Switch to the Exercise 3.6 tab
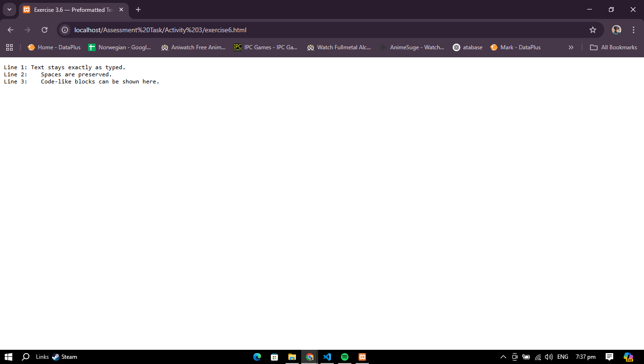The width and height of the screenshot is (644, 364). click(69, 9)
